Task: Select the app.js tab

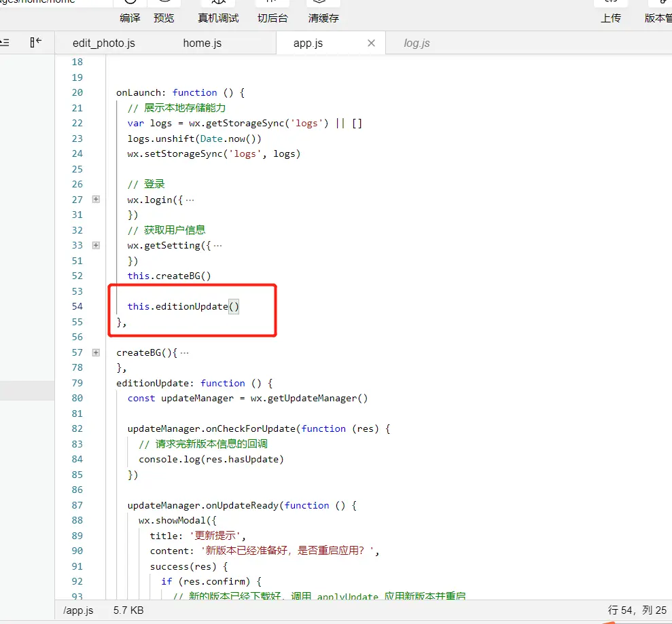Action: coord(308,43)
